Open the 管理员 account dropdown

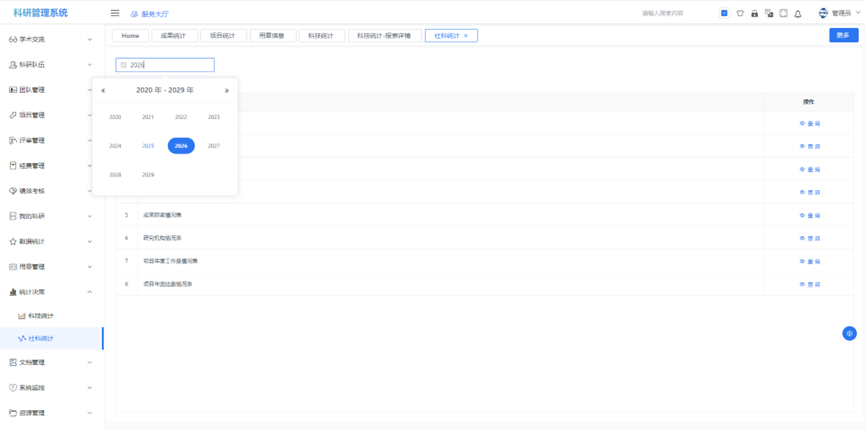pyautogui.click(x=845, y=13)
